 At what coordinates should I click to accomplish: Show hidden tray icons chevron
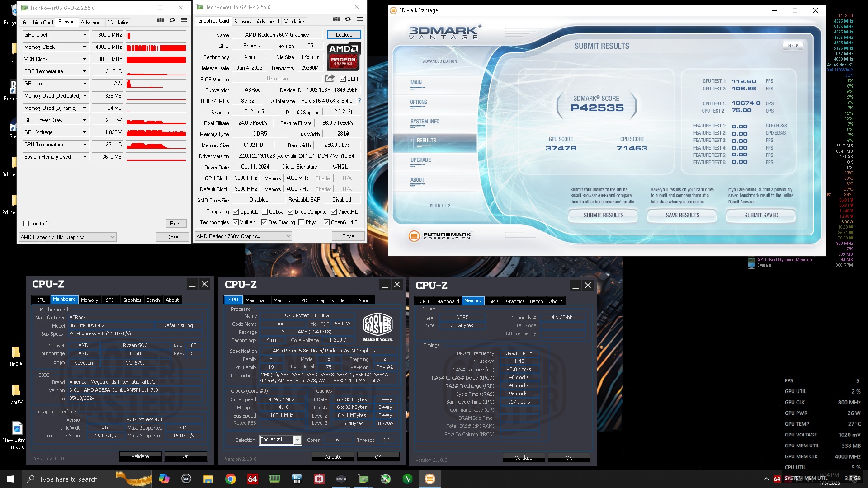tap(766, 479)
